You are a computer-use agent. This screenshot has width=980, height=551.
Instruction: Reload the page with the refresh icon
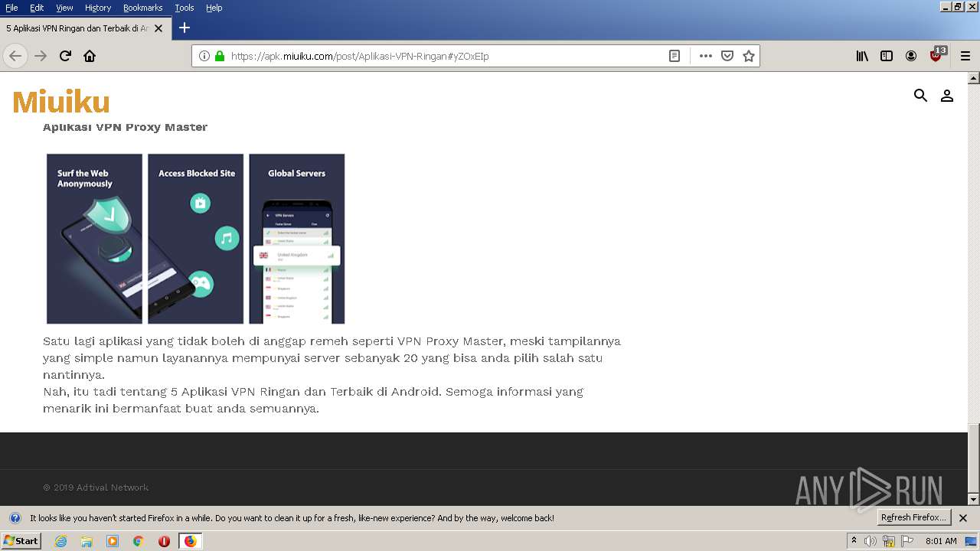tap(65, 56)
